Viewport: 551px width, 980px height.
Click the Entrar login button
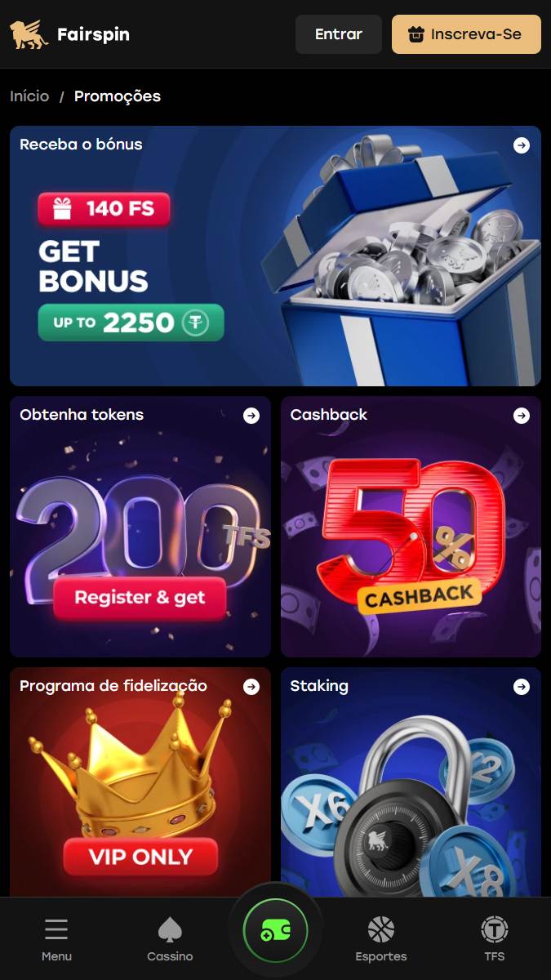339,34
